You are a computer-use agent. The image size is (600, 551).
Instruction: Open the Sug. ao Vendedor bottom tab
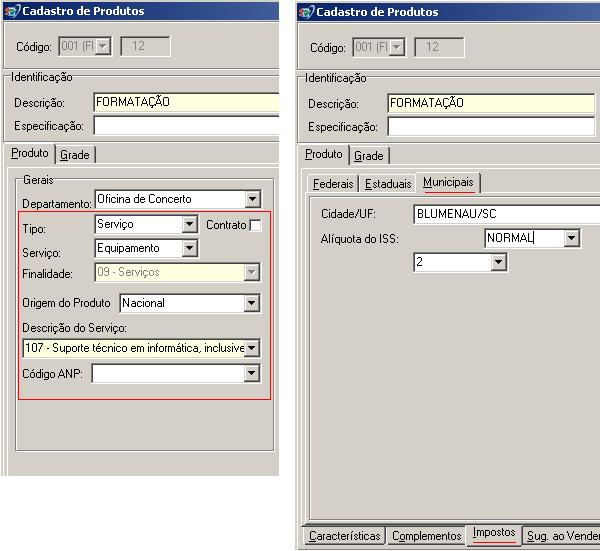coord(561,536)
